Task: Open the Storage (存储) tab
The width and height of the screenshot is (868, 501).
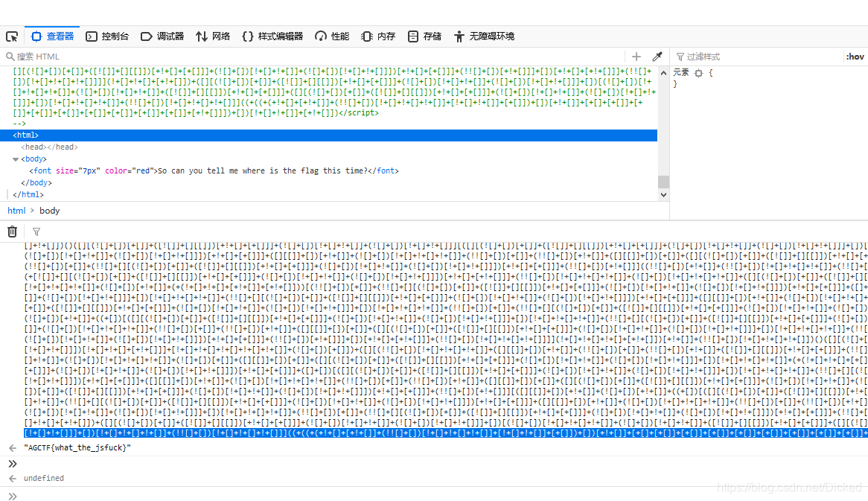Action: click(424, 36)
